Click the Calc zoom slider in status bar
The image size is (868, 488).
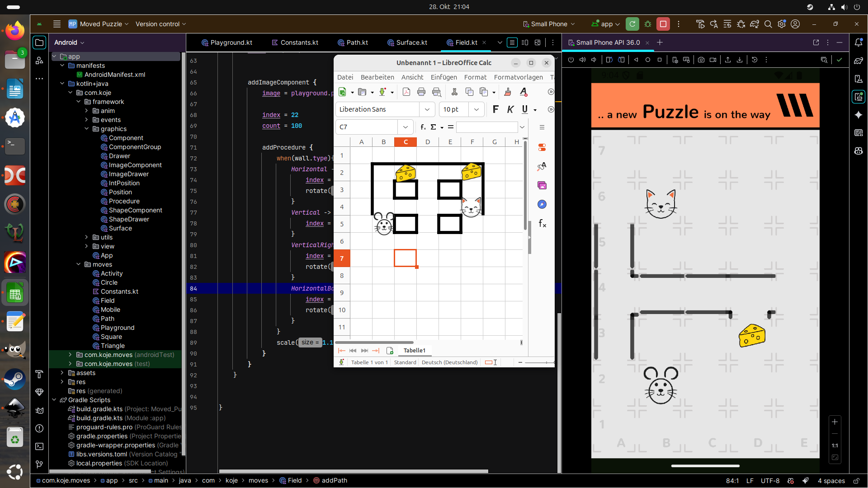tap(538, 362)
